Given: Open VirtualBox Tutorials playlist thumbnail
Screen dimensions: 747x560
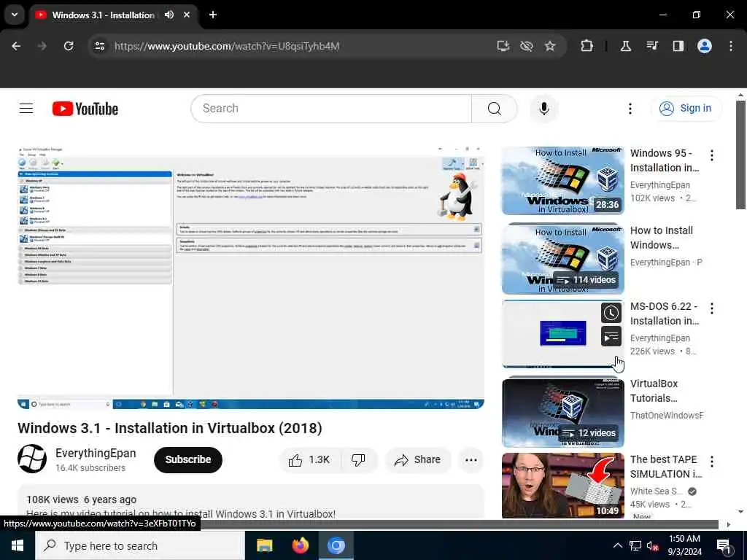Looking at the screenshot, I should pyautogui.click(x=562, y=413).
